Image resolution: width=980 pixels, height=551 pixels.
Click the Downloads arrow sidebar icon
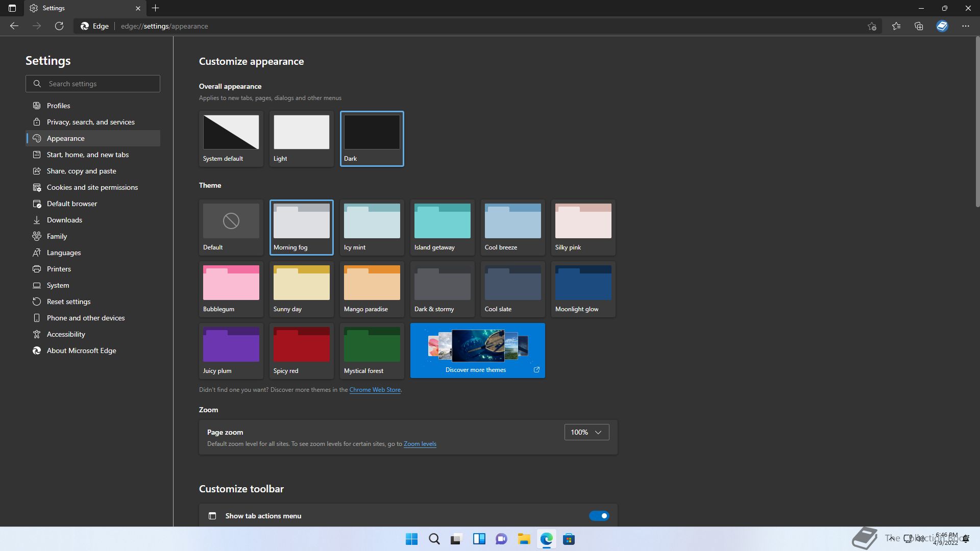coord(37,220)
